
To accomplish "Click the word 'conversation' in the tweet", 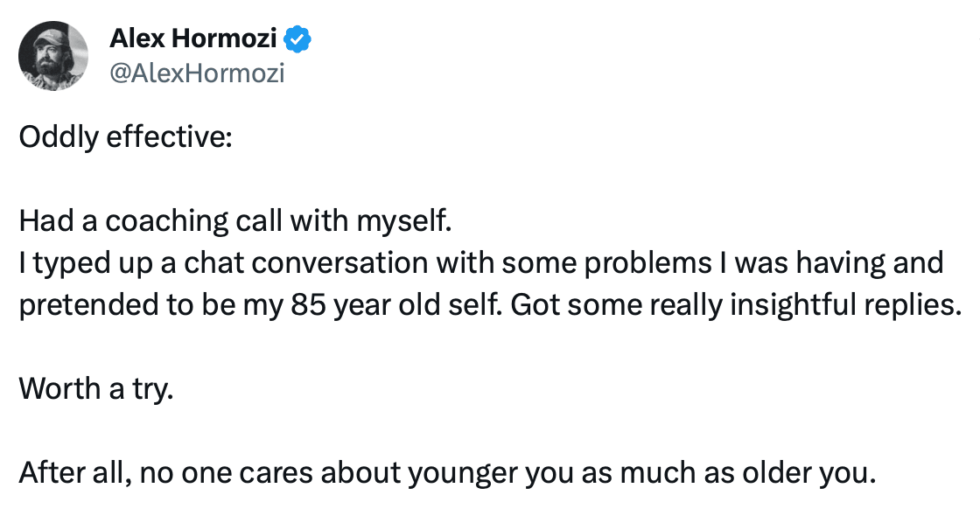I will click(x=340, y=263).
